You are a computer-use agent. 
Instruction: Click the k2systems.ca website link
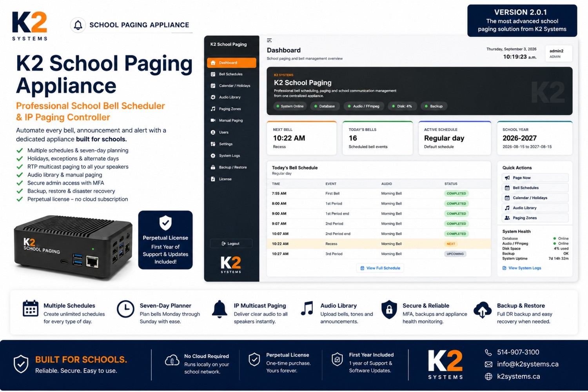tap(518, 376)
